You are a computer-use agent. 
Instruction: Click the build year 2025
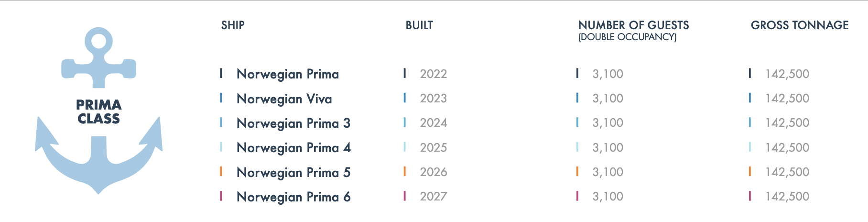pyautogui.click(x=434, y=147)
